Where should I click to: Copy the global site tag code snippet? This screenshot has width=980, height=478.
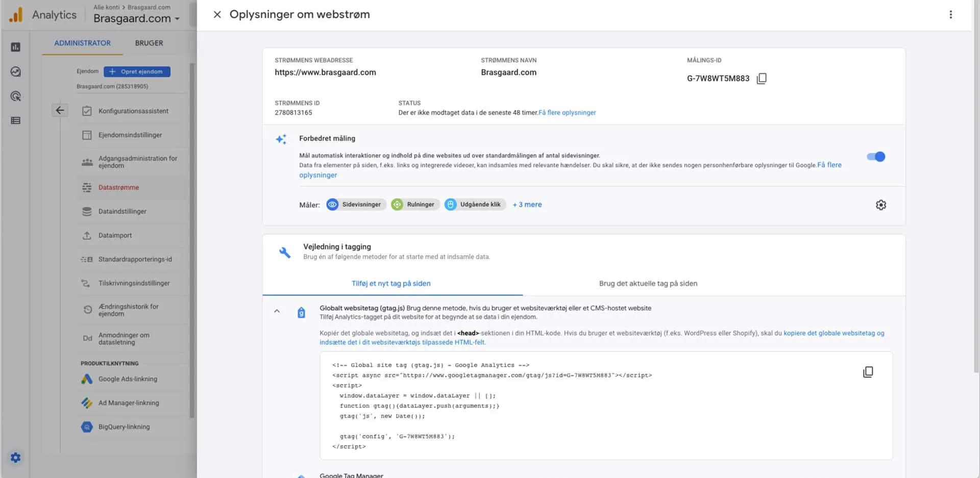click(x=868, y=372)
